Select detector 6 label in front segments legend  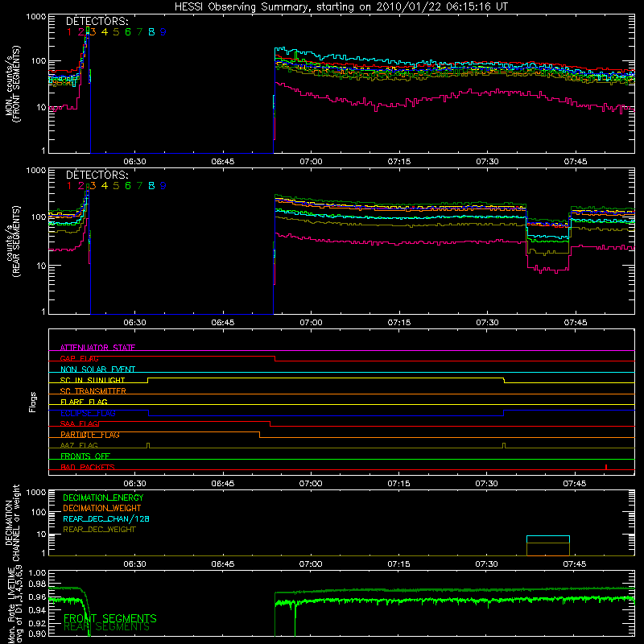128,32
